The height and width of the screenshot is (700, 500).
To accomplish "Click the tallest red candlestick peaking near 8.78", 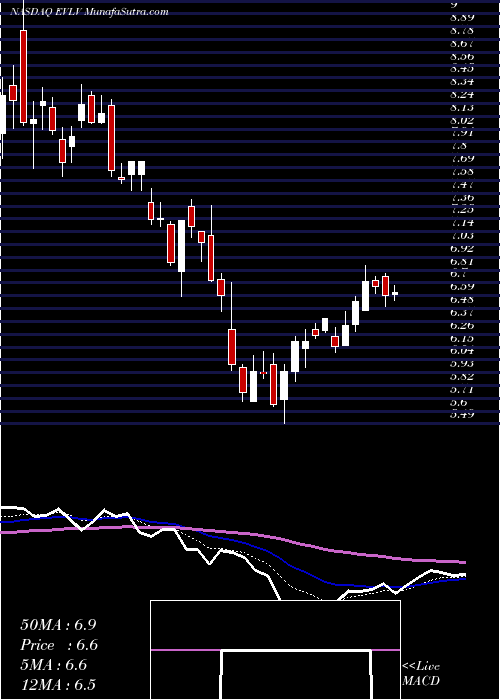I will tap(23, 76).
